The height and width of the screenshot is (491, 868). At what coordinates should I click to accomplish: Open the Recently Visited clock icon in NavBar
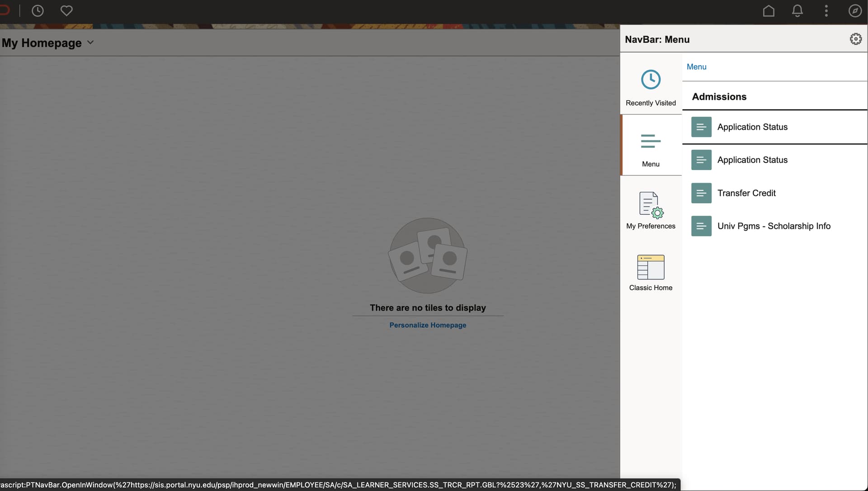(651, 80)
